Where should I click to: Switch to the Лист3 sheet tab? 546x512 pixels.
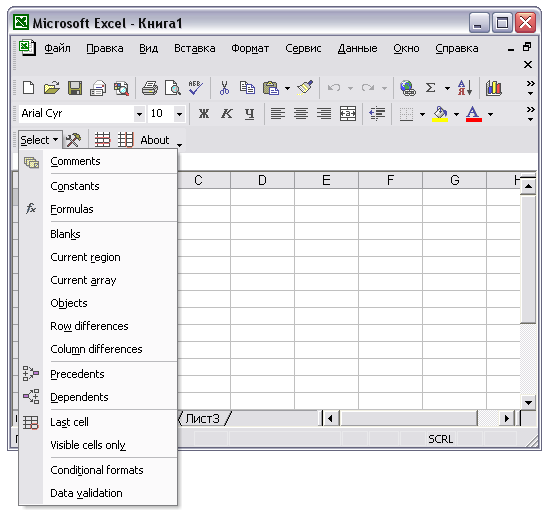click(203, 418)
